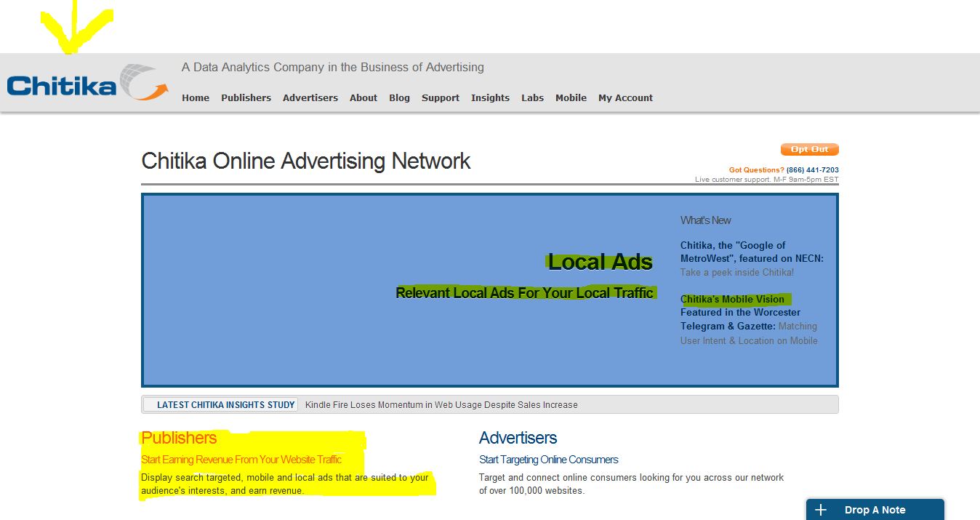Click the Chitika logo
The height and width of the screenshot is (520, 980).
pyautogui.click(x=88, y=83)
